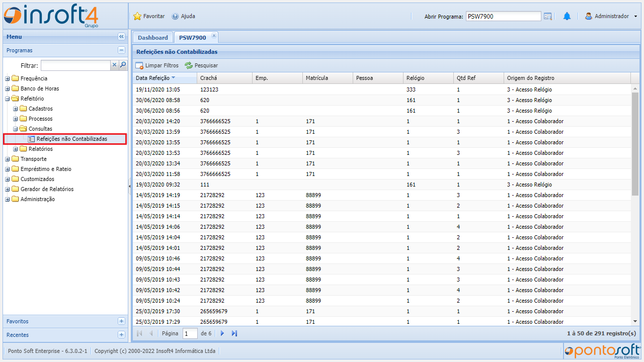
Task: Click the filter search magnifier icon
Action: (x=123, y=65)
